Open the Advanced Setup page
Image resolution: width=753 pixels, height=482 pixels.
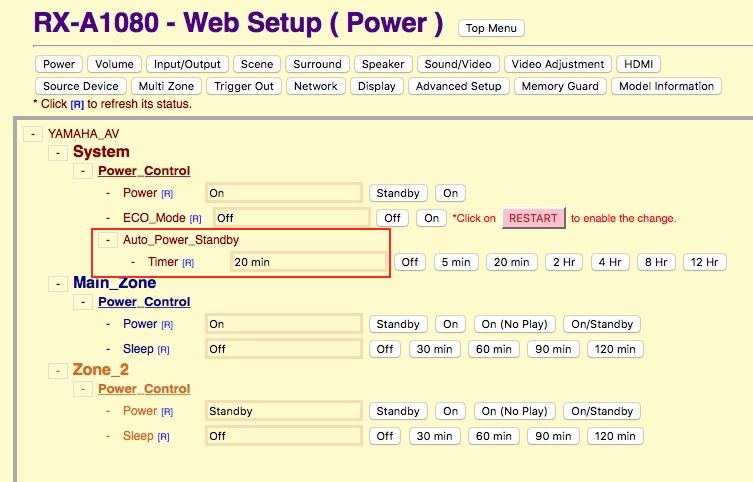click(x=459, y=86)
